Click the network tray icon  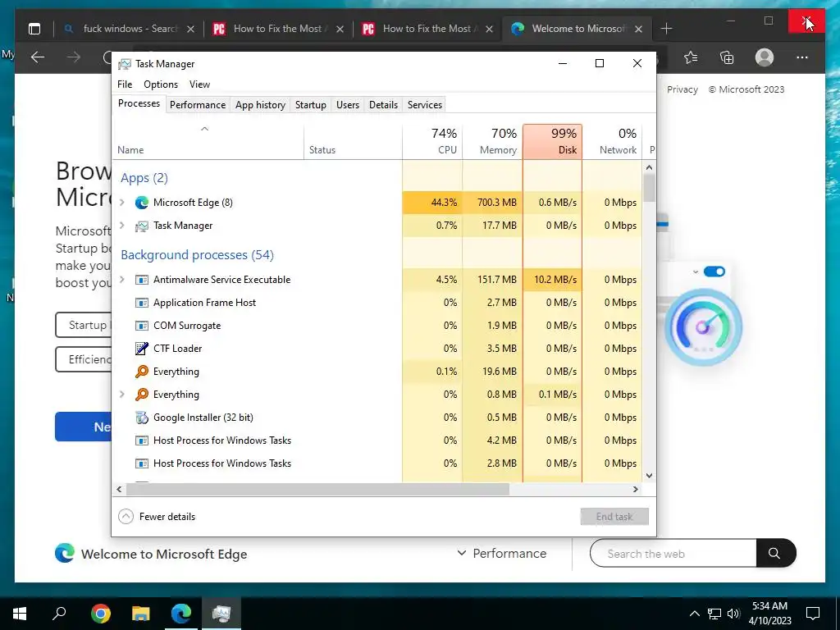[x=714, y=614]
